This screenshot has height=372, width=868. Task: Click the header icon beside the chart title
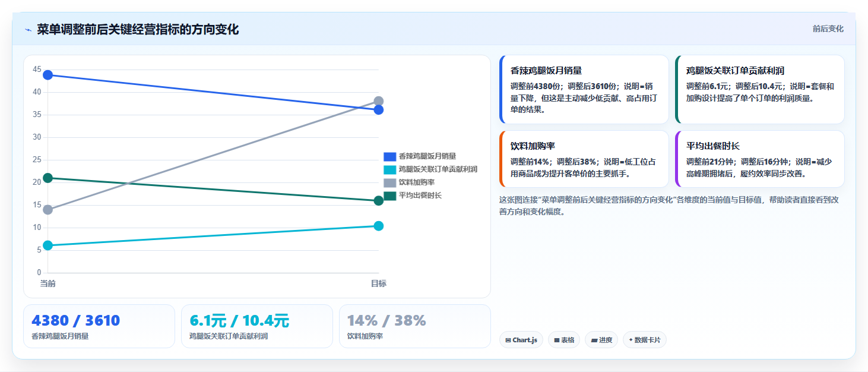[28, 30]
